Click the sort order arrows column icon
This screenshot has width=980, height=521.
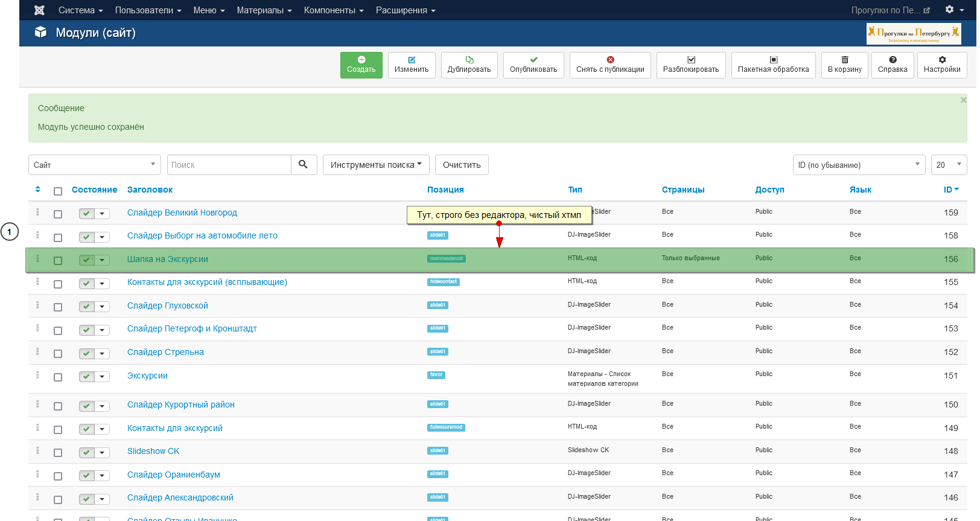click(38, 190)
